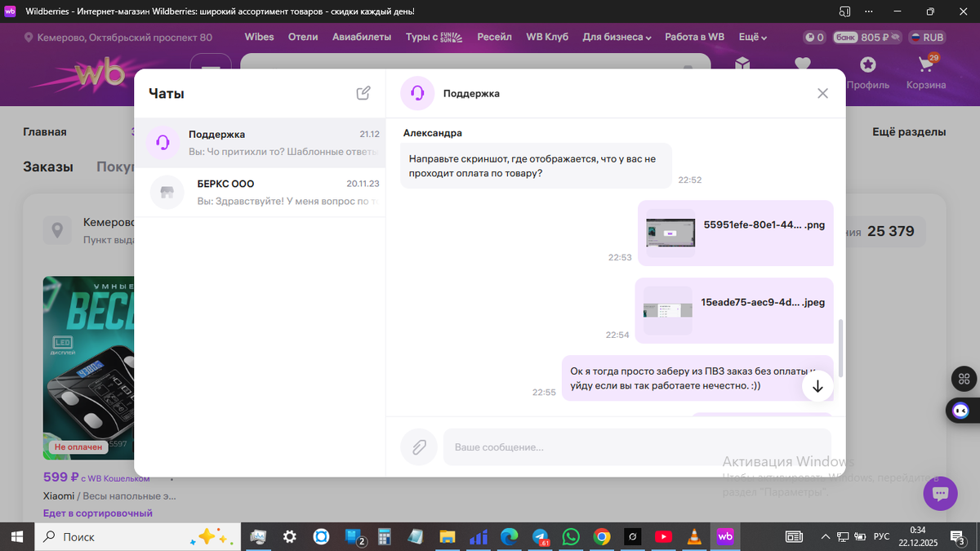Open the Корзина shopping cart icon
Screen dimensions: 980x551
point(926,72)
